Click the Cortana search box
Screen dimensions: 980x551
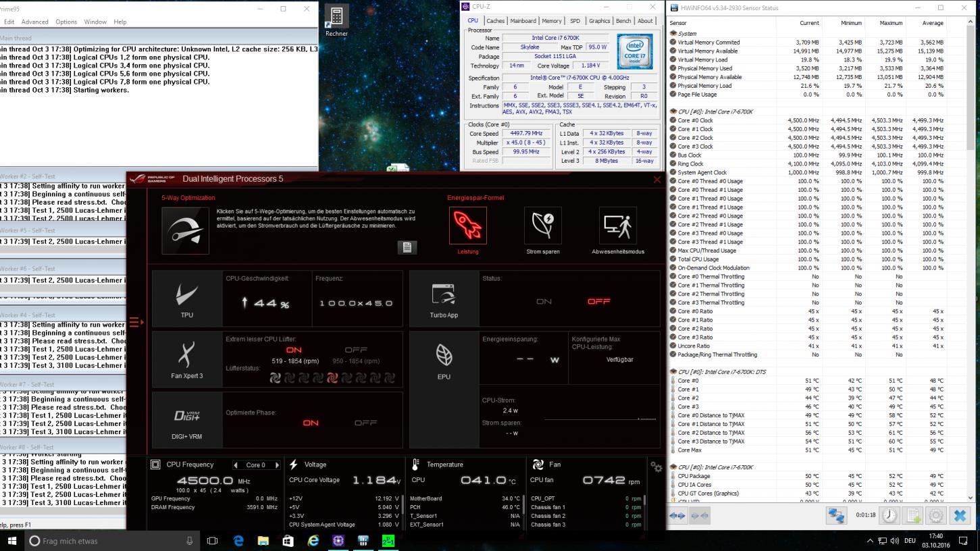tap(112, 541)
